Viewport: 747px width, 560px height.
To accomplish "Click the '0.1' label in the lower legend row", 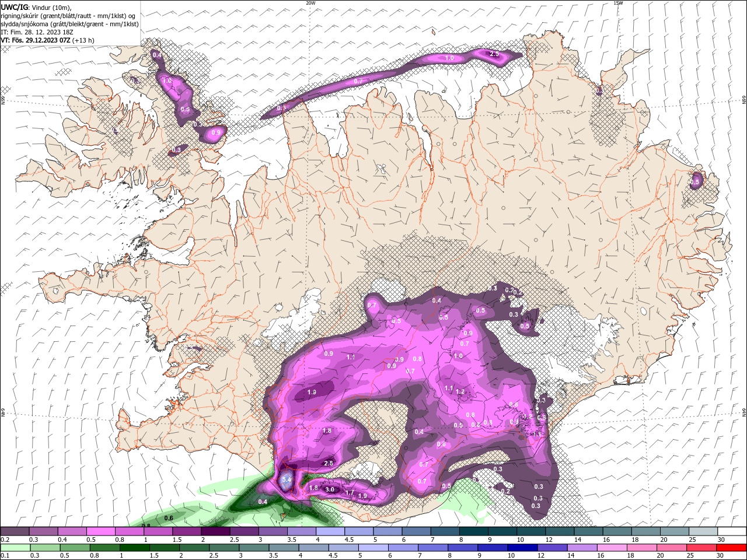I will 5,556.
